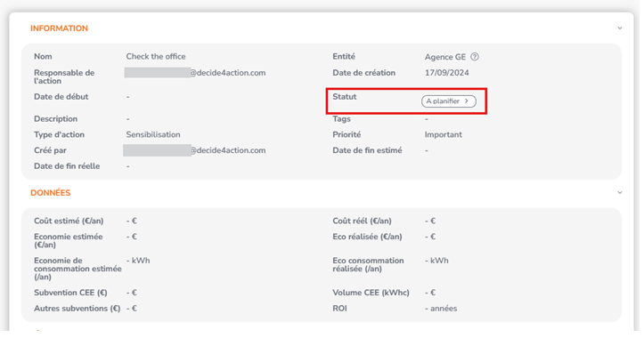Select the Sensibilisation action type value
The width and height of the screenshot is (644, 338).
point(153,134)
